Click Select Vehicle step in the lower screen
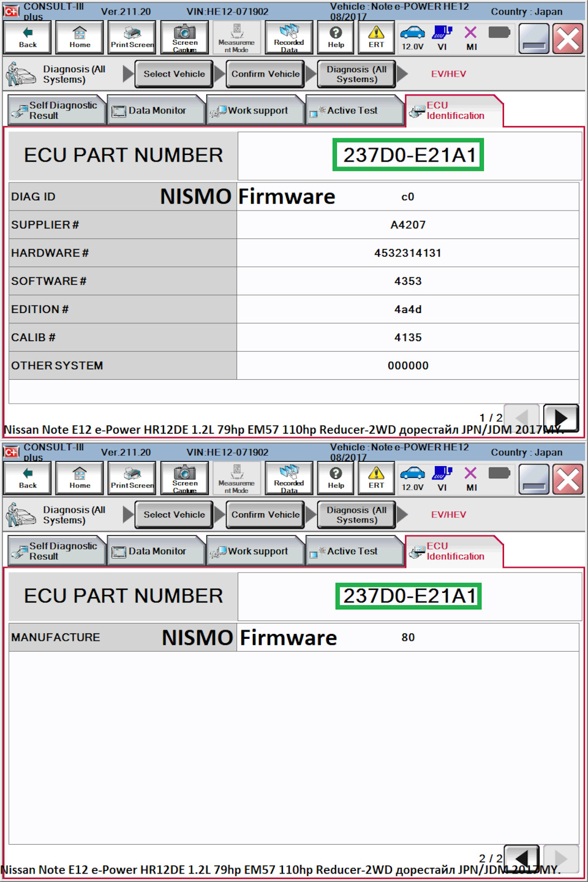The image size is (588, 882). click(174, 514)
